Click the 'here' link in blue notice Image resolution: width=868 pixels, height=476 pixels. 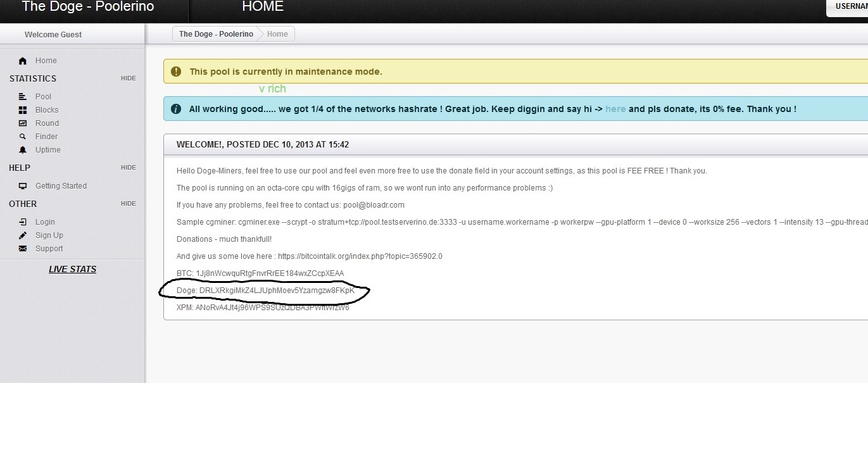point(615,109)
